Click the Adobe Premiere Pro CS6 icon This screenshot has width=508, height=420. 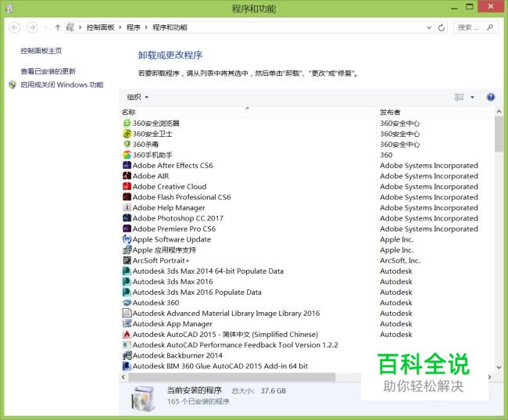click(127, 228)
